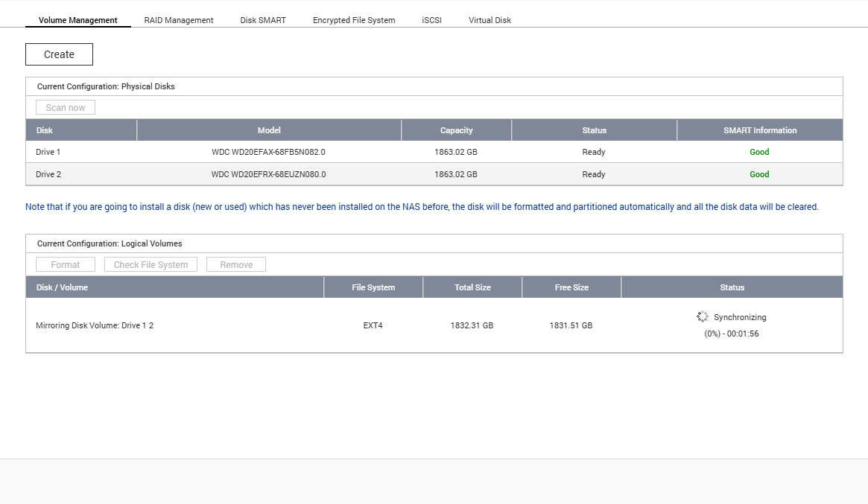Image resolution: width=868 pixels, height=504 pixels.
Task: Click the Scan now button
Action: pos(66,108)
